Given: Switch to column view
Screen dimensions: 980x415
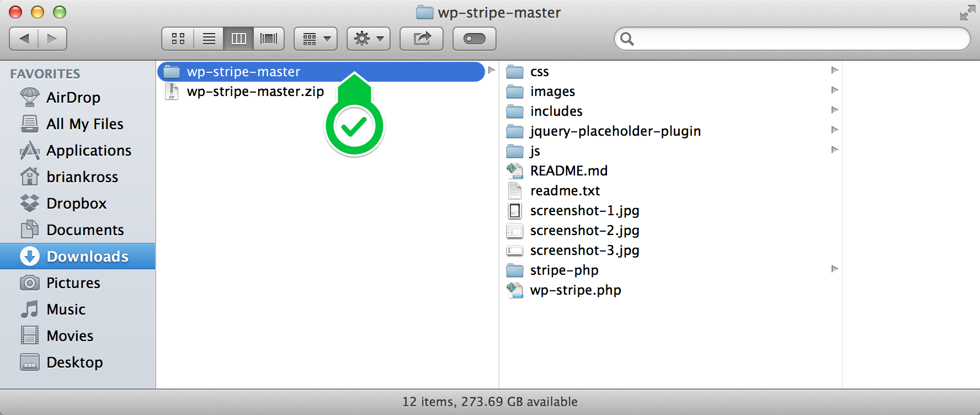Looking at the screenshot, I should point(238,39).
